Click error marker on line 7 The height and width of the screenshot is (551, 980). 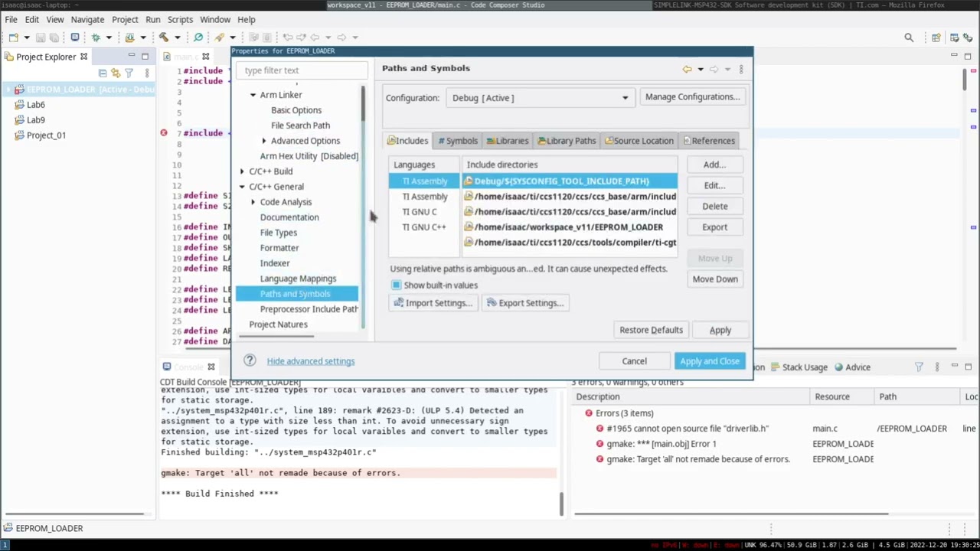pyautogui.click(x=163, y=133)
